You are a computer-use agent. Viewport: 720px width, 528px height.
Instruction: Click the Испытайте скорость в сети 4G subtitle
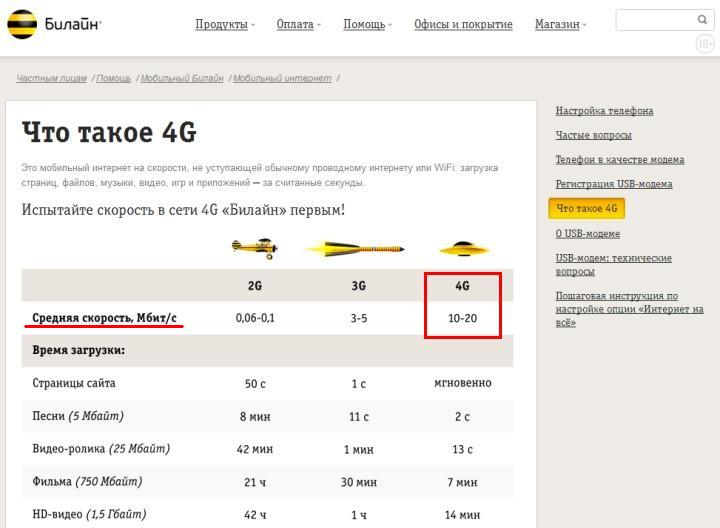point(183,210)
